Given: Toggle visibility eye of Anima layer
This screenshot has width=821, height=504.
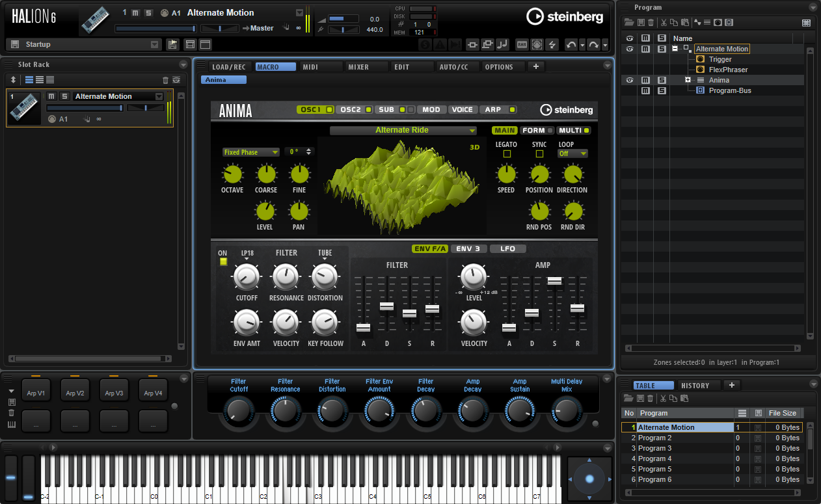Looking at the screenshot, I should click(x=629, y=80).
